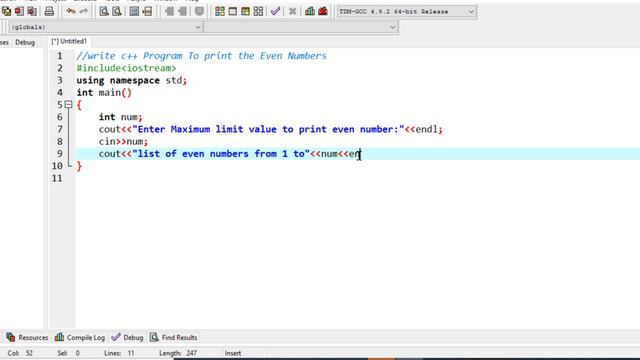Open the Resources bottom panel tab

coord(27,338)
